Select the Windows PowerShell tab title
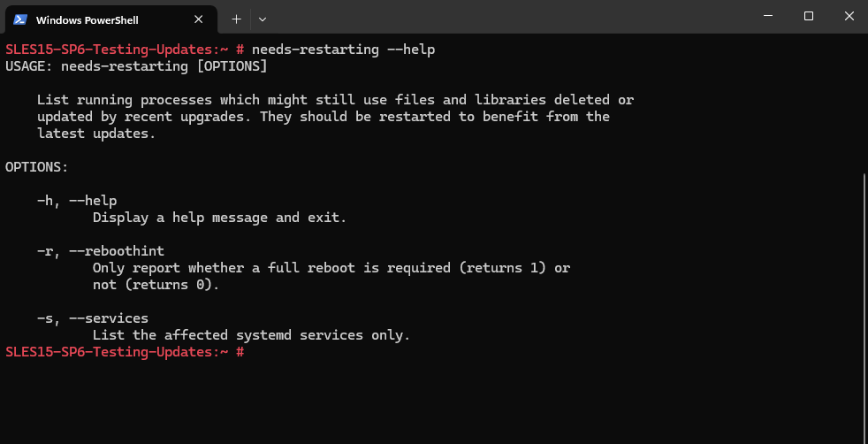This screenshot has height=444, width=868. tap(87, 20)
